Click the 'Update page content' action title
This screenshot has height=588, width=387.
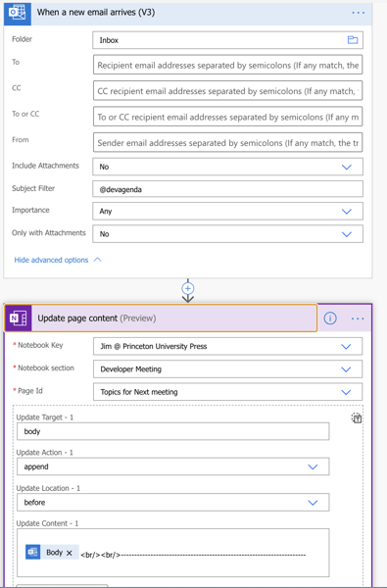click(x=77, y=318)
